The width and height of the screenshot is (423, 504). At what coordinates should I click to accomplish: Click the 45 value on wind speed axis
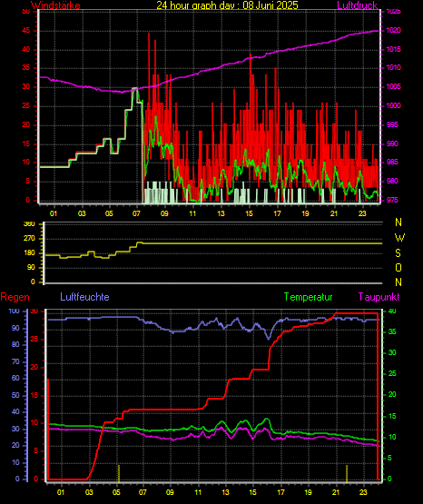coord(25,31)
